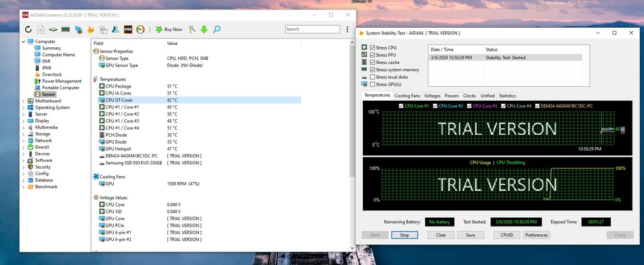
Task: Expand the Benchmark tree node
Action: pos(24,187)
